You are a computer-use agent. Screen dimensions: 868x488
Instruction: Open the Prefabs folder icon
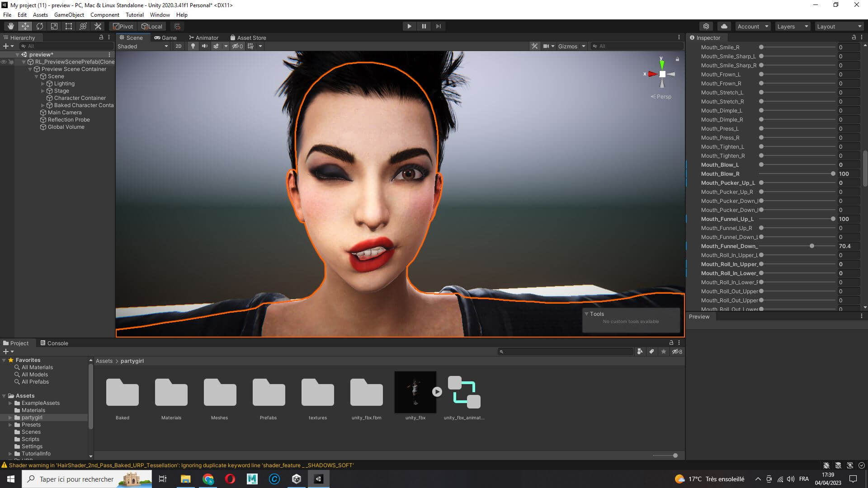pos(269,392)
